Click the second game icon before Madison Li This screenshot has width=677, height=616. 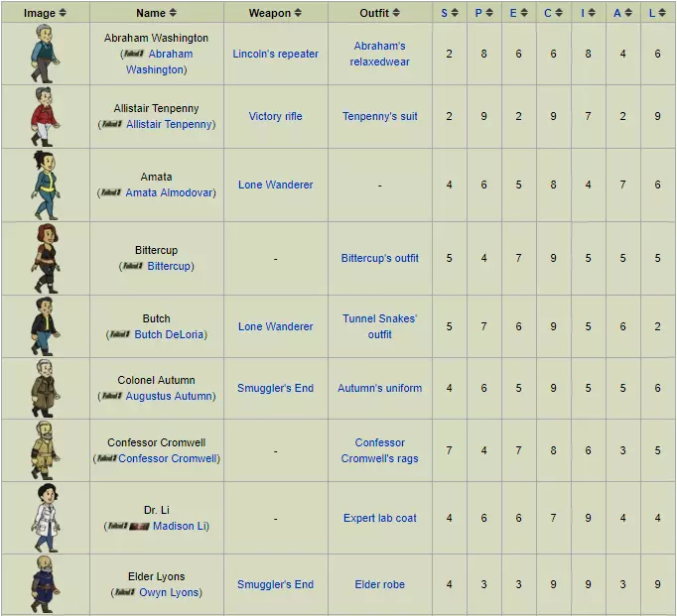tap(139, 527)
